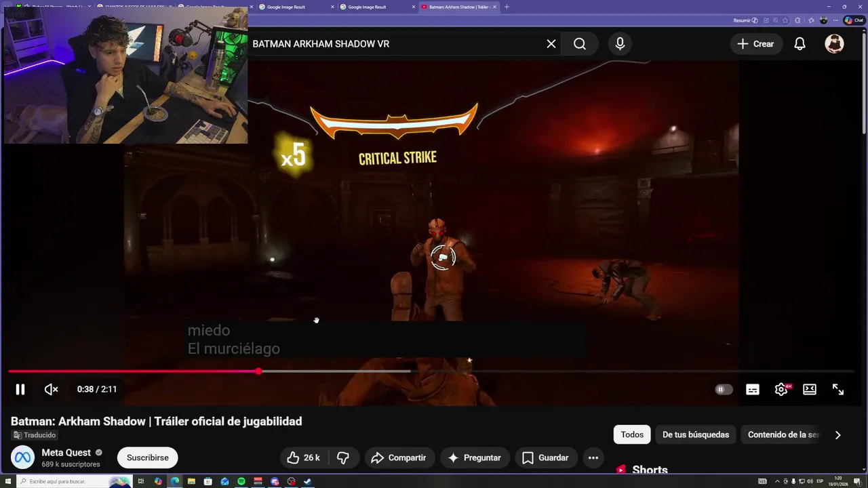Like the video (26 k)
This screenshot has height=488, width=868.
(x=303, y=457)
